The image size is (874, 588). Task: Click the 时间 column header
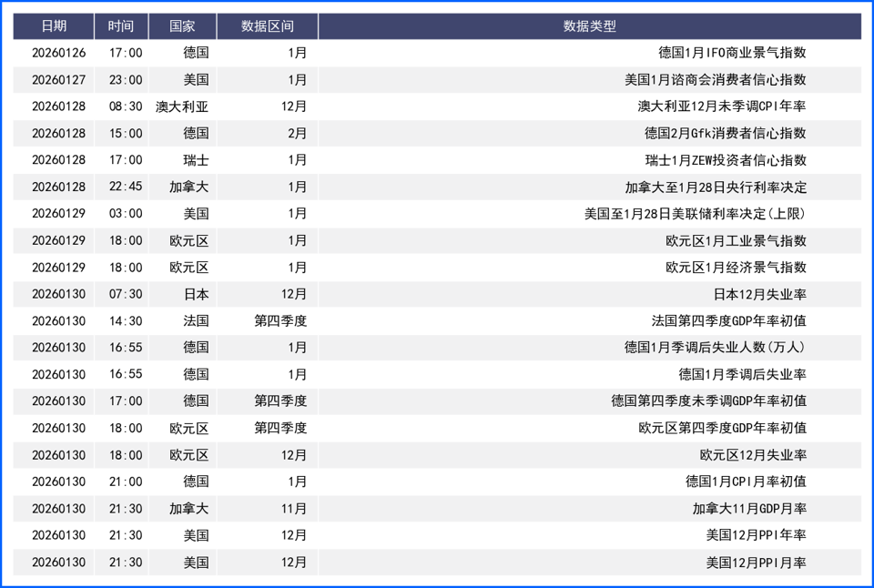click(x=121, y=26)
